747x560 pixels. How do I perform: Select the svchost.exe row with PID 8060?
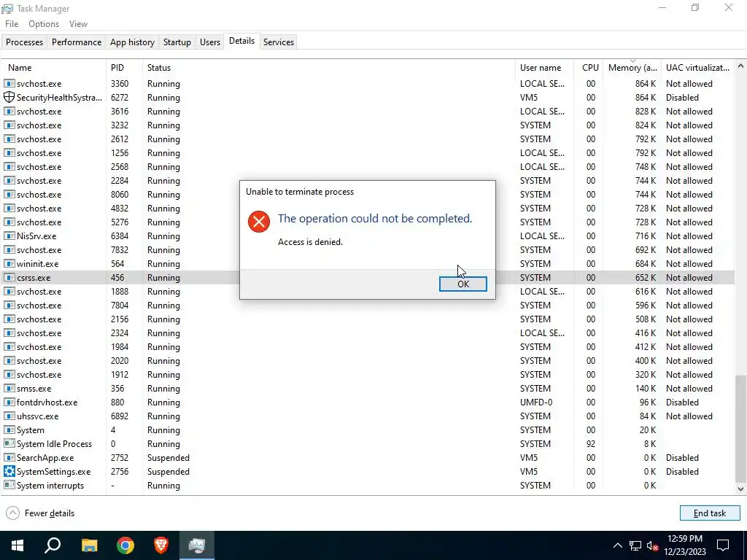click(368, 194)
